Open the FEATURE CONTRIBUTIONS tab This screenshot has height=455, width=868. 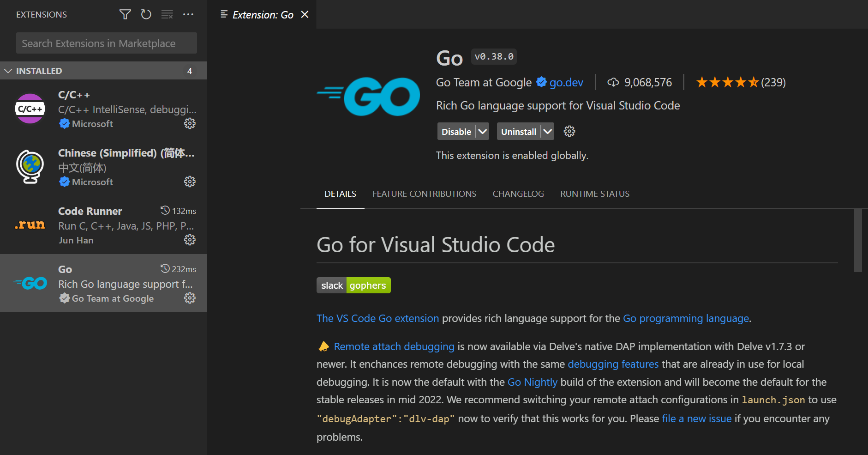tap(425, 194)
